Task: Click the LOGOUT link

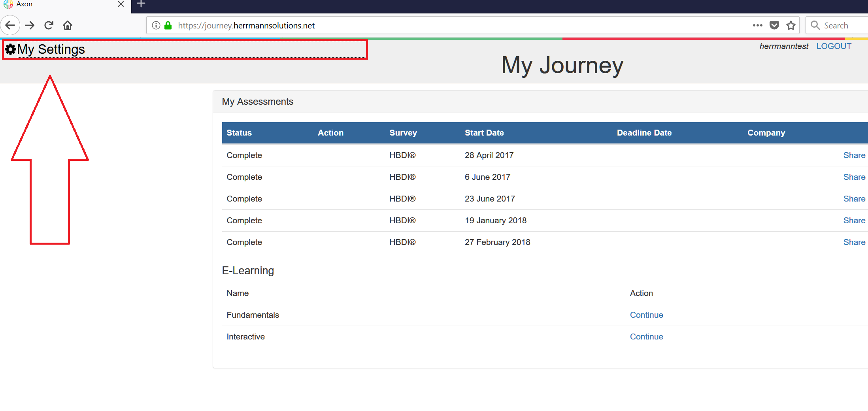Action: [x=834, y=46]
